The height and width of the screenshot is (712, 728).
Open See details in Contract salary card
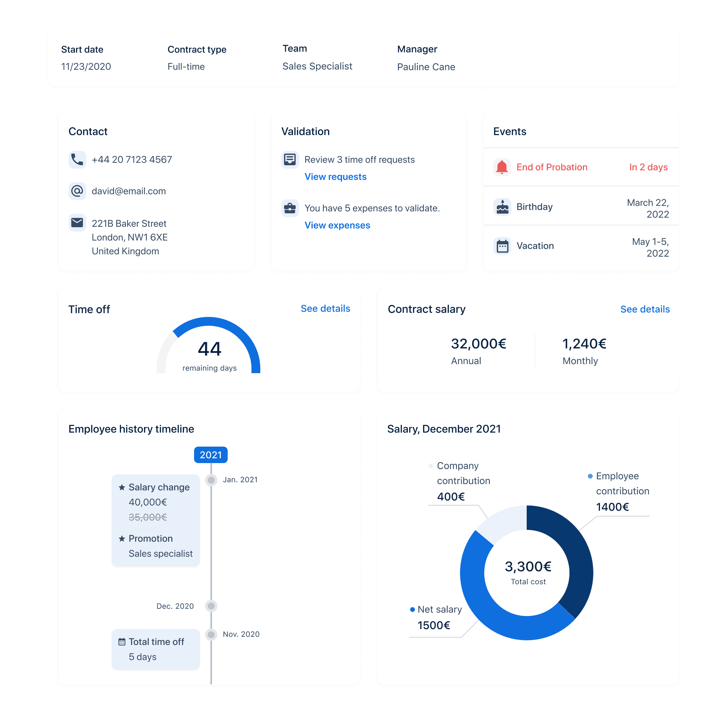[x=644, y=309]
